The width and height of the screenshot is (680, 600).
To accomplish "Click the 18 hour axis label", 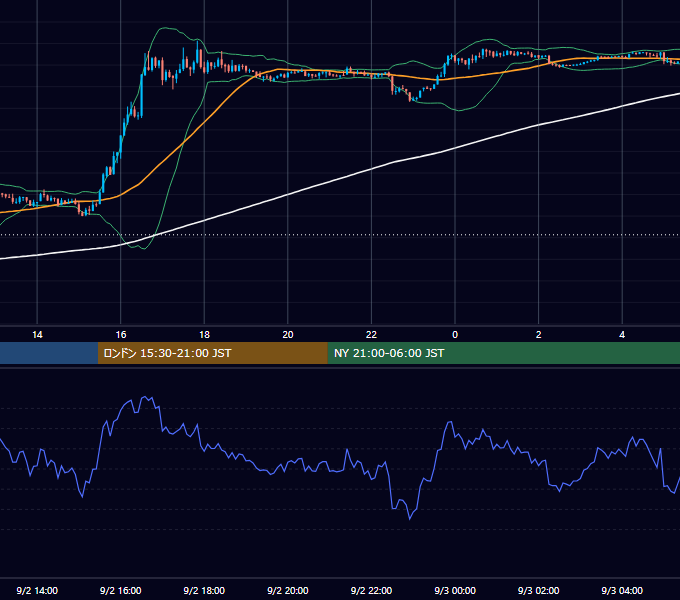I will (204, 335).
